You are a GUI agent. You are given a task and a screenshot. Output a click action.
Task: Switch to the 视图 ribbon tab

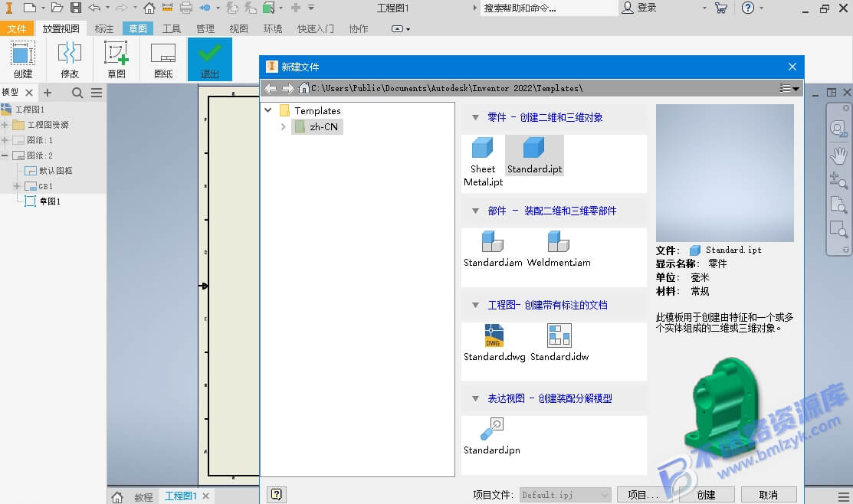coord(238,28)
